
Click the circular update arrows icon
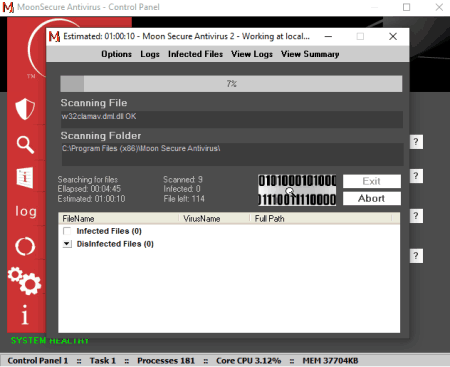click(25, 247)
